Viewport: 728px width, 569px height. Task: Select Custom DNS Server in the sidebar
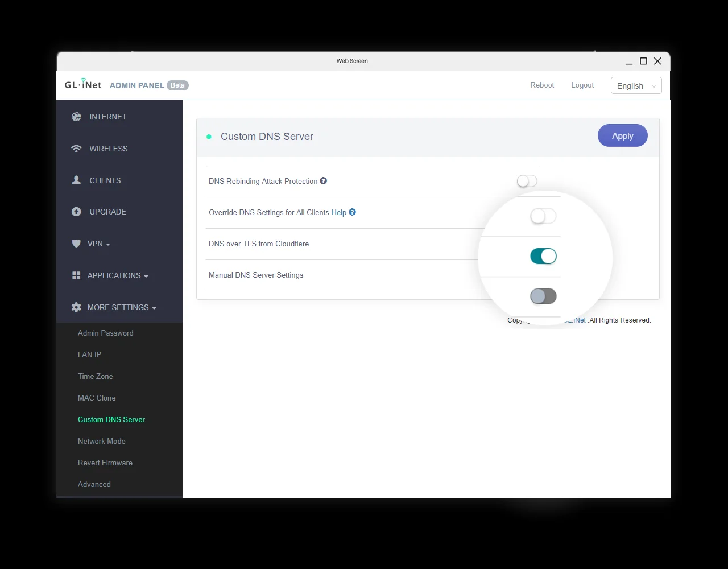[111, 419]
